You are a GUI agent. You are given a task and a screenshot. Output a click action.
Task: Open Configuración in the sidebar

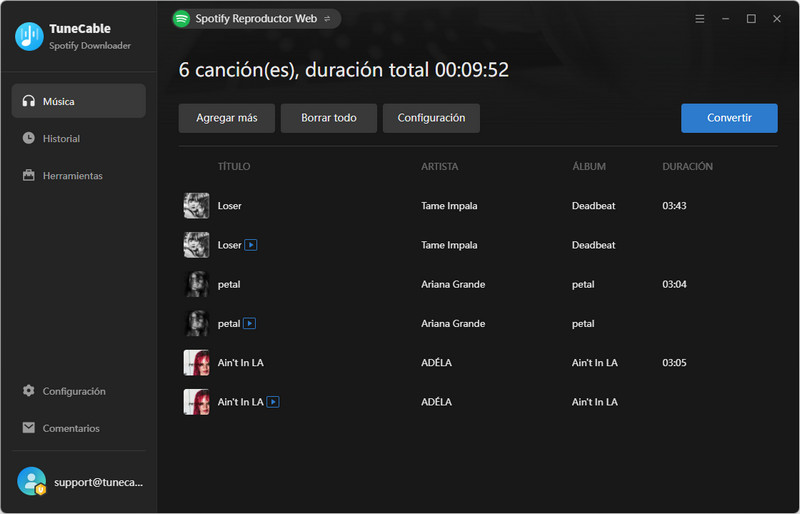[79, 391]
